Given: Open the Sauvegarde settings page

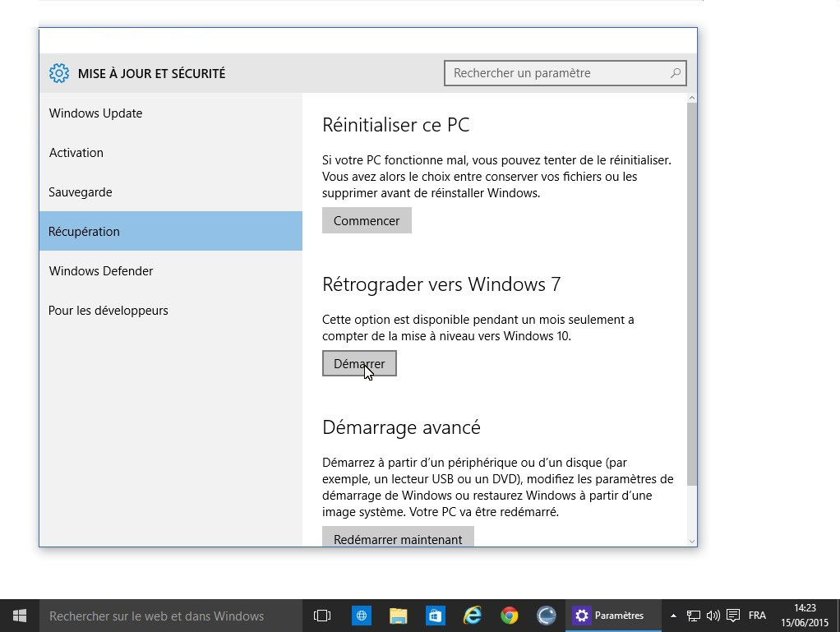Looking at the screenshot, I should [x=80, y=192].
